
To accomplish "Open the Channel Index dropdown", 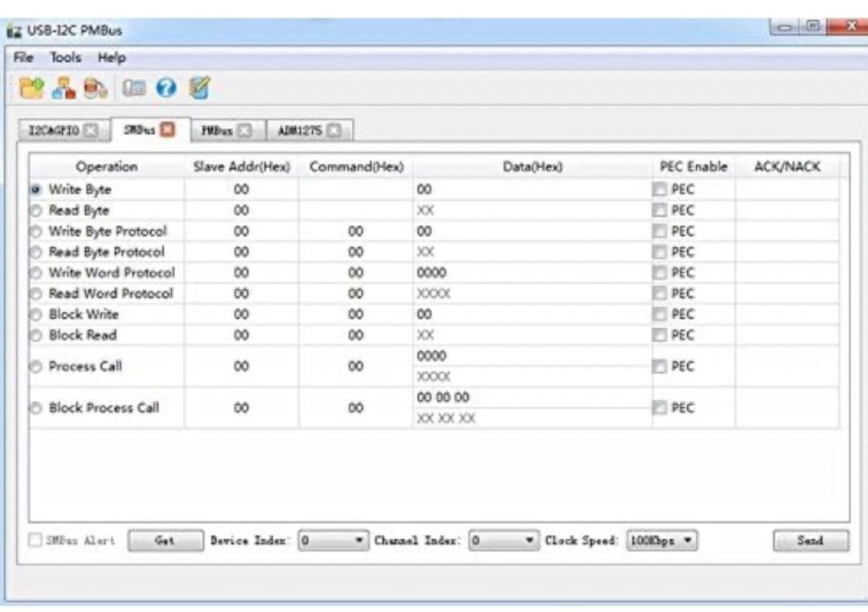I will 530,541.
